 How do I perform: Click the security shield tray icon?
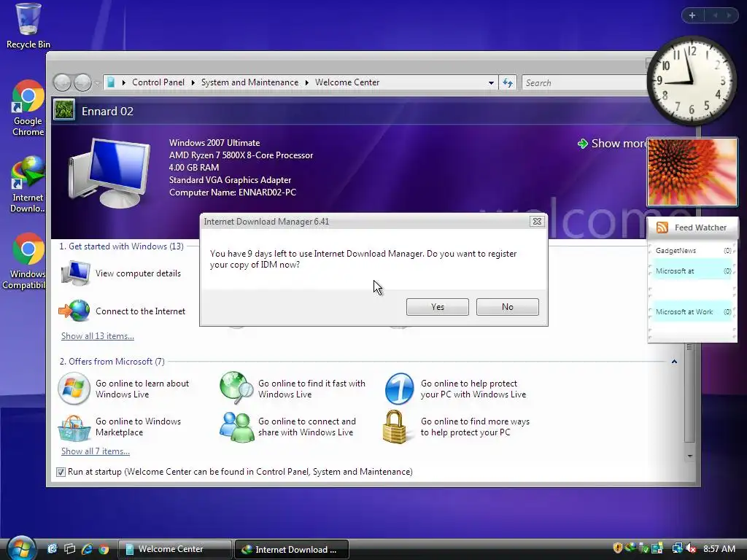[617, 548]
